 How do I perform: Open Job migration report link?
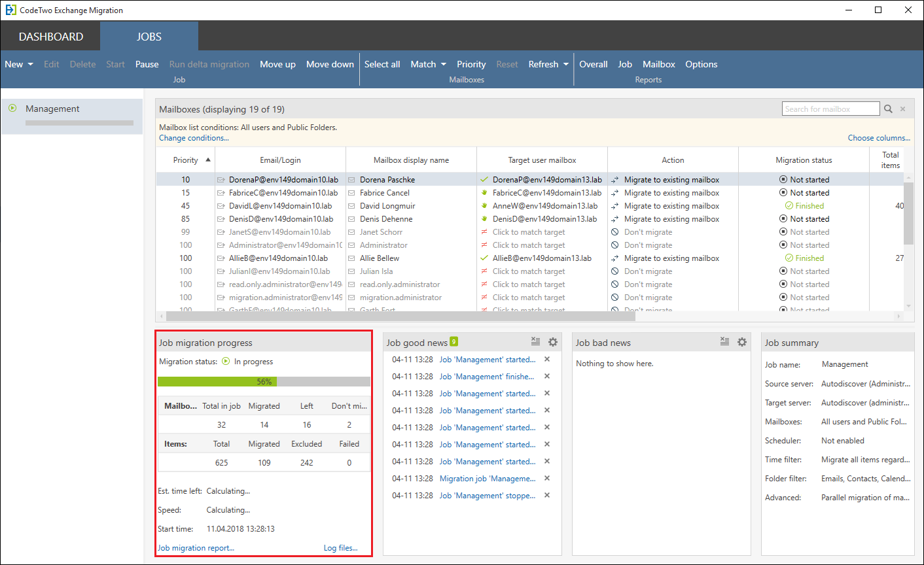196,548
